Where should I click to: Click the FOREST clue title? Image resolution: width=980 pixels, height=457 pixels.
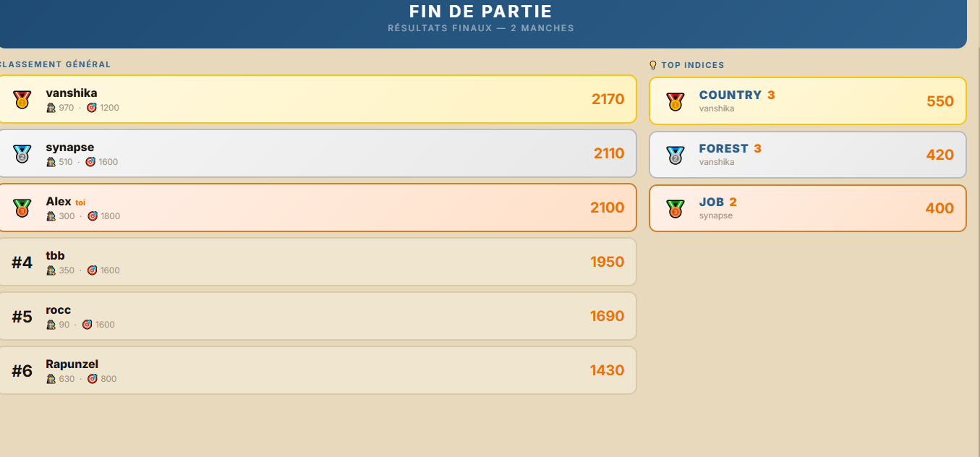point(723,148)
